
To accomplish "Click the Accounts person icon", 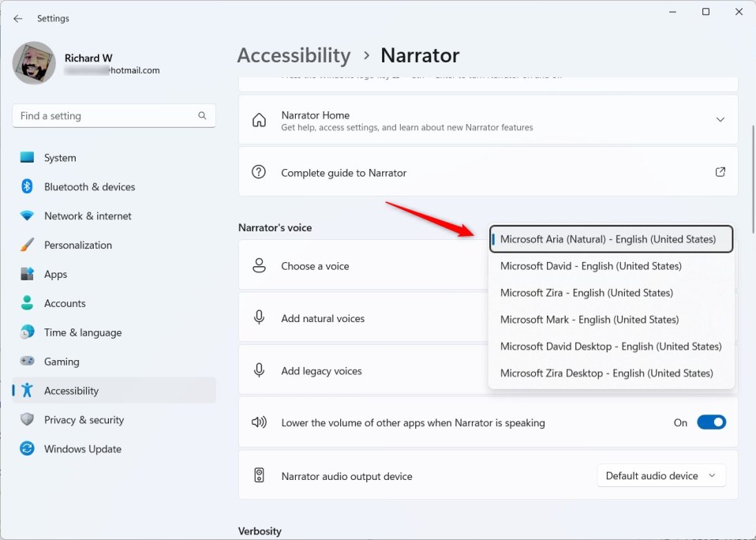I will 27,303.
